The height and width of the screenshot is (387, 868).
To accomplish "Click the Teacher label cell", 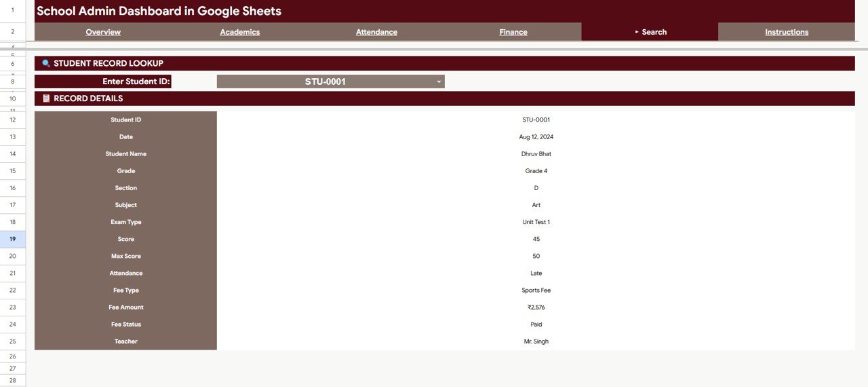I will coord(125,341).
